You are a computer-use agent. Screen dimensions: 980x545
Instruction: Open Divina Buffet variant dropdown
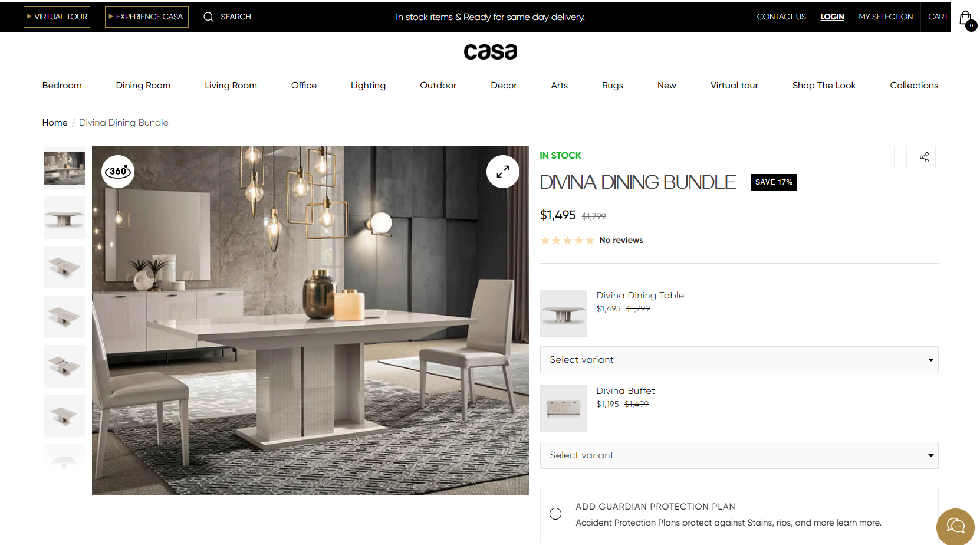739,455
